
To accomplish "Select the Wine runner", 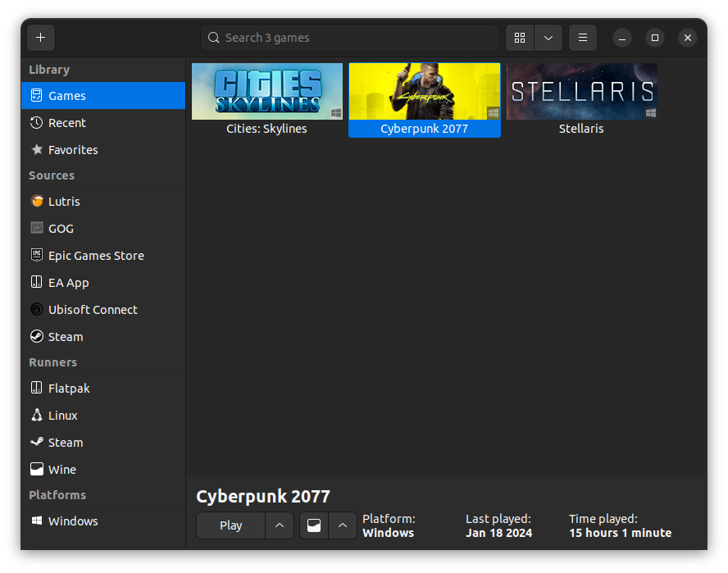I will pyautogui.click(x=103, y=470).
